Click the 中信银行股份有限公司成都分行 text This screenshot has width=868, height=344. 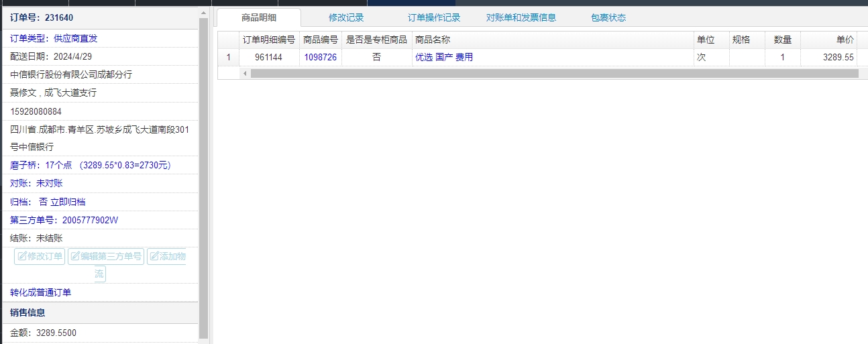[x=71, y=74]
